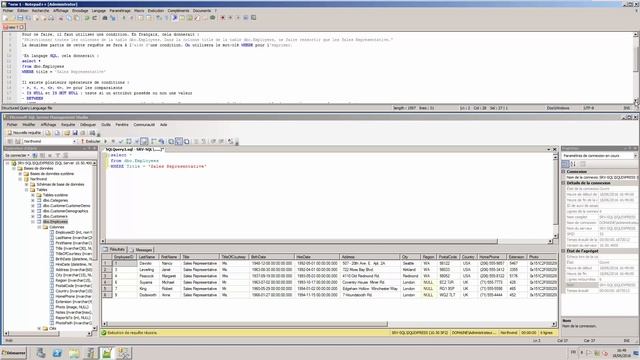This screenshot has height=360, width=640.
Task: Open the Macro menu in Notepad++
Action: click(139, 11)
